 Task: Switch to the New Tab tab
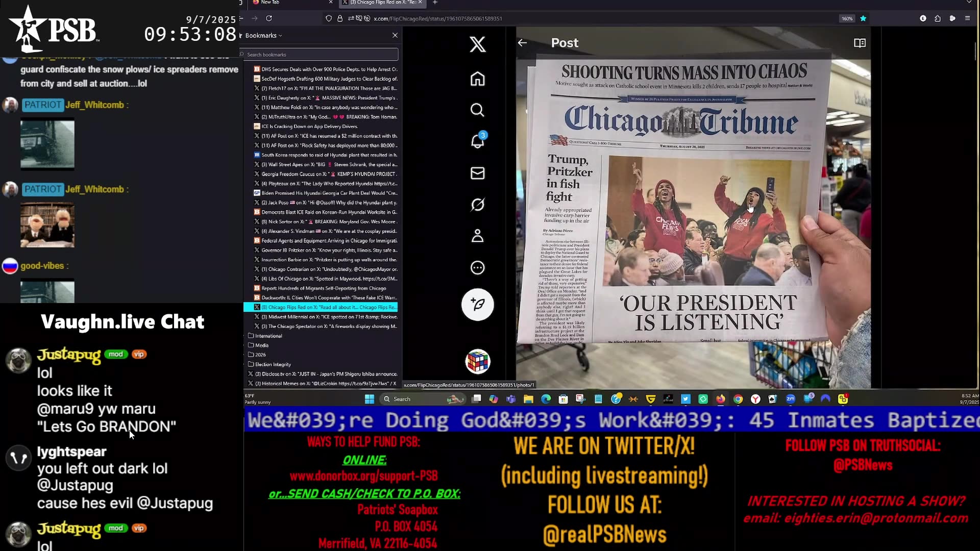click(291, 3)
